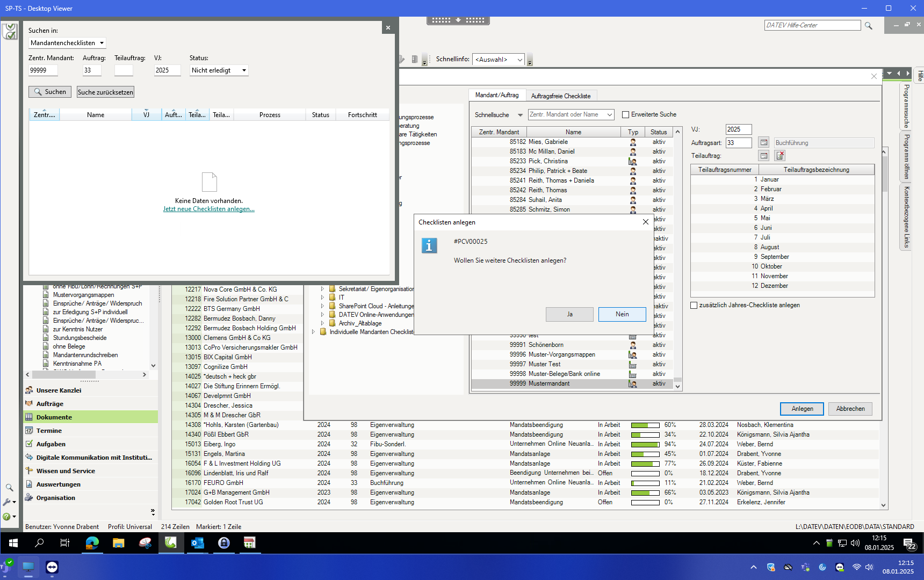Switch to Auftragsfreie Checkliste tab
The image size is (924, 580).
pos(560,96)
